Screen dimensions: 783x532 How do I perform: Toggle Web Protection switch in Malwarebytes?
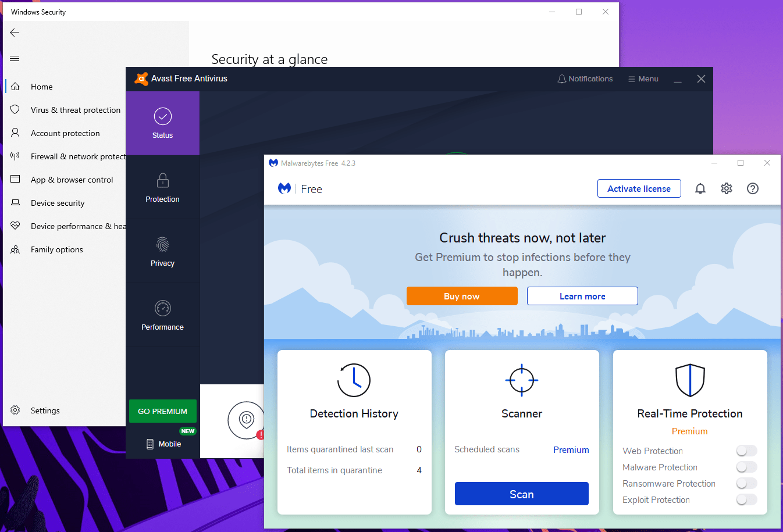pyautogui.click(x=746, y=451)
